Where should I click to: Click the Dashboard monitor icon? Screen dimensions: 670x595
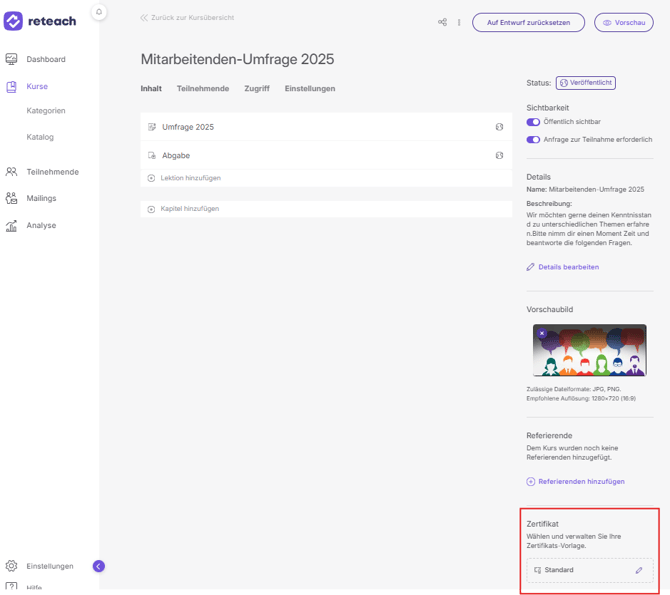12,59
